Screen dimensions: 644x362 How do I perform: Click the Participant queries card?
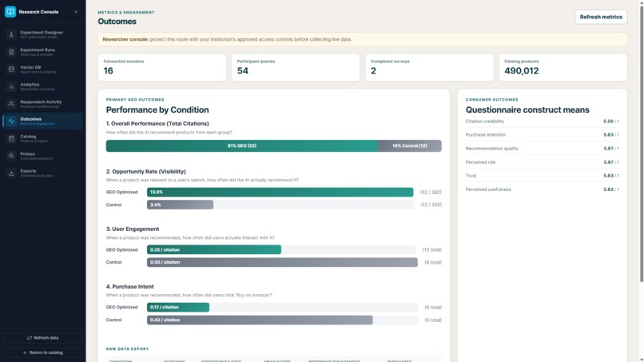296,67
